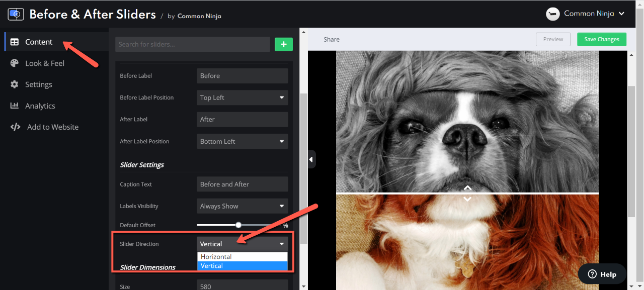Open the Help chat button
The height and width of the screenshot is (290, 644).
click(602, 274)
